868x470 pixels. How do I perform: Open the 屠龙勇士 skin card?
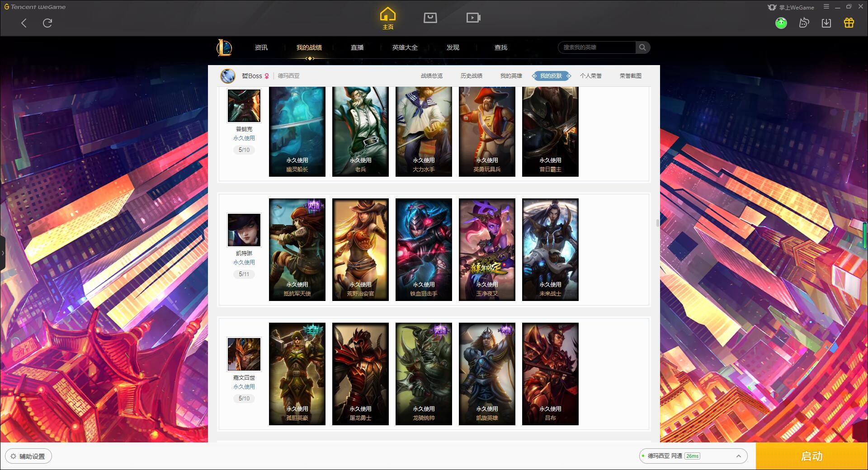click(360, 374)
